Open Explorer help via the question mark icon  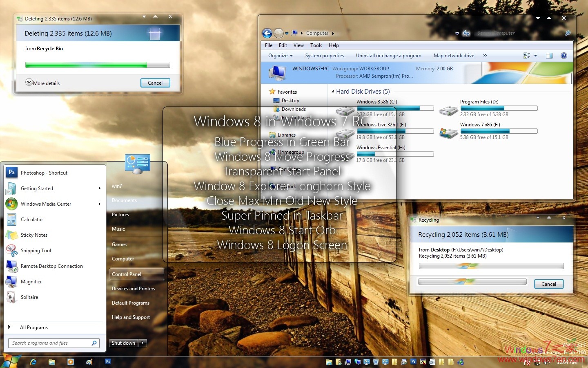point(564,55)
